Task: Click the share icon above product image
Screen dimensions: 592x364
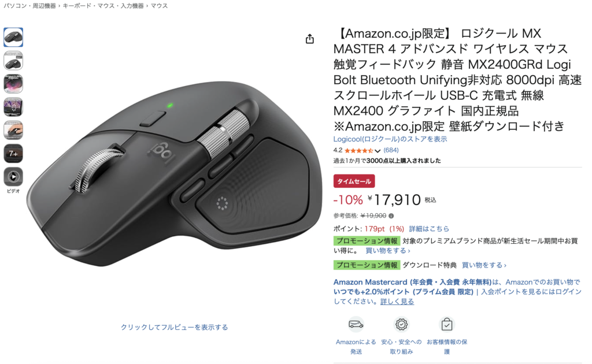Action: tap(310, 39)
